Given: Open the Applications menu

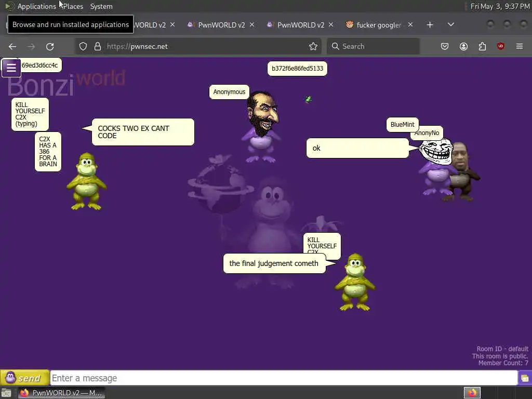Looking at the screenshot, I should click(x=37, y=6).
